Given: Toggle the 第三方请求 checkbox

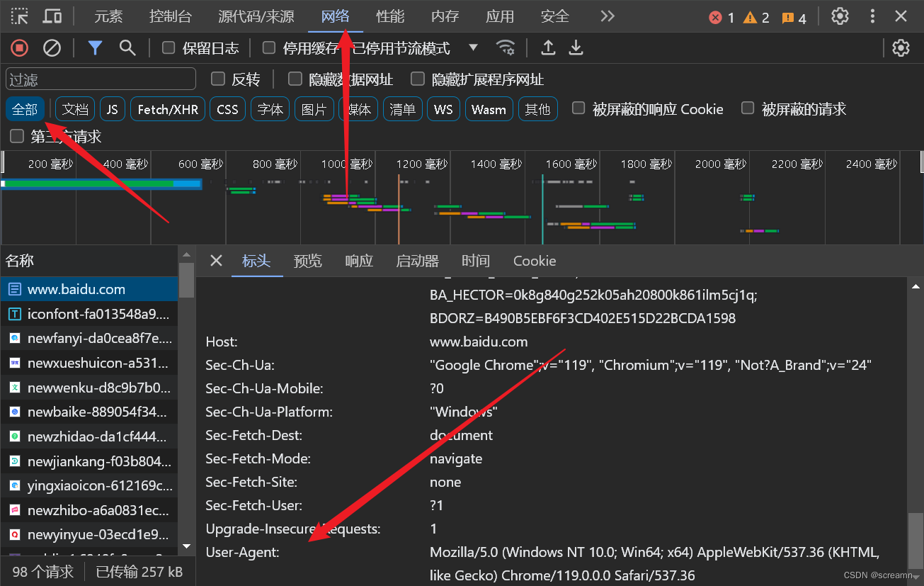Looking at the screenshot, I should pyautogui.click(x=17, y=136).
